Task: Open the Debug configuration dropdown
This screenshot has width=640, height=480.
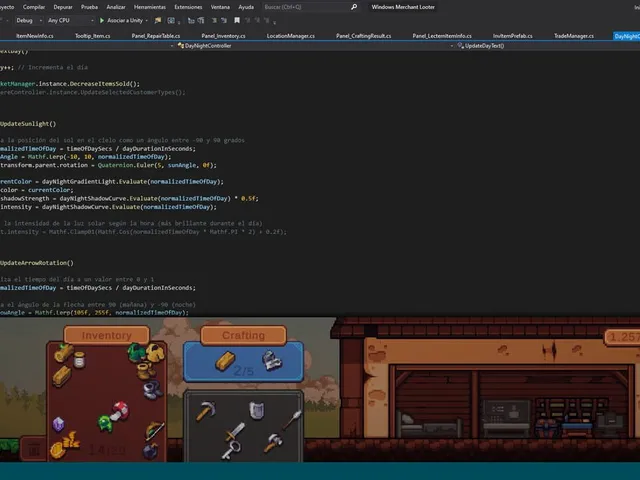Action: pyautogui.click(x=29, y=20)
